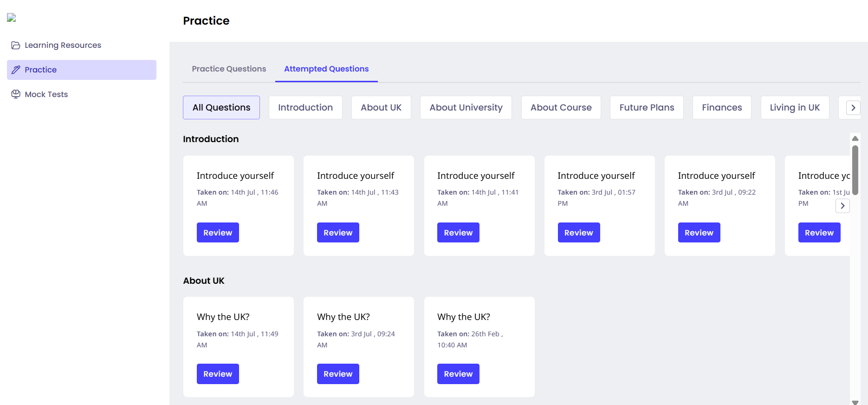Image resolution: width=868 pixels, height=405 pixels.
Task: Click the vertical scrollbar thumb
Action: [x=855, y=170]
